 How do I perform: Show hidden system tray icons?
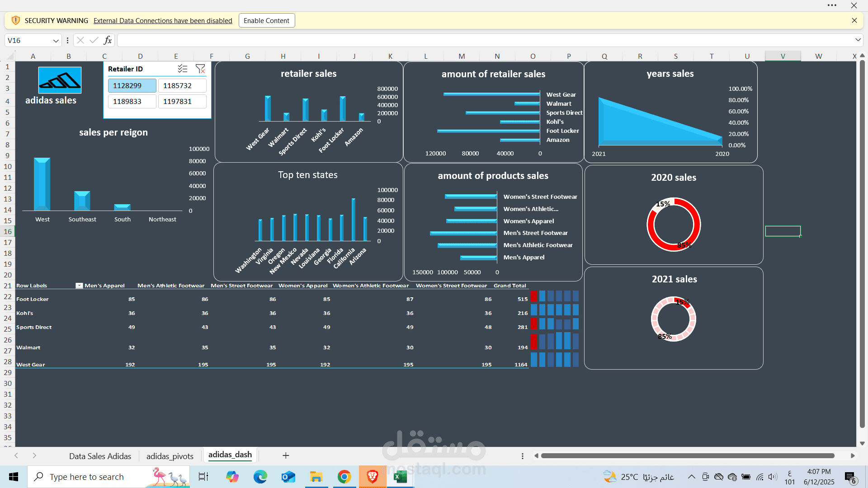pos(692,477)
